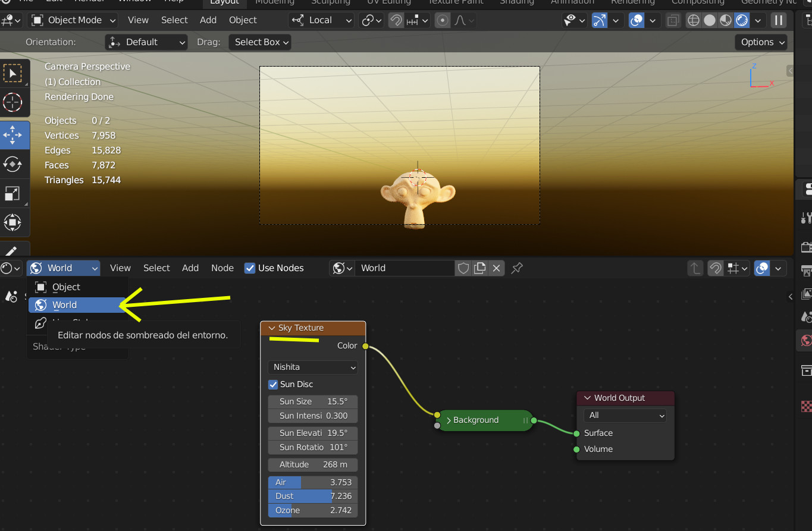This screenshot has width=812, height=531.
Task: Open the viewport Select menu
Action: coord(174,20)
